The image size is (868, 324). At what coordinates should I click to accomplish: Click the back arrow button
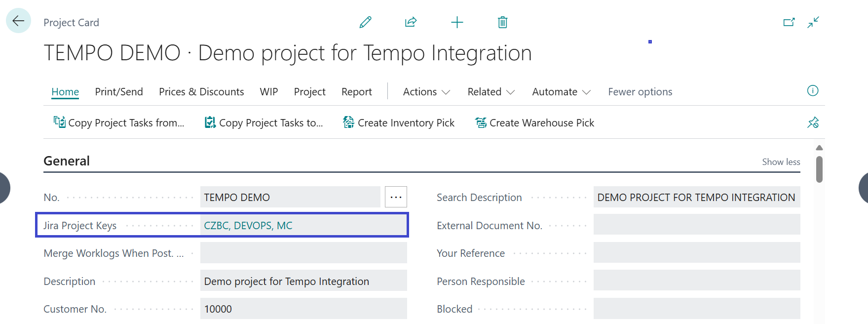18,21
